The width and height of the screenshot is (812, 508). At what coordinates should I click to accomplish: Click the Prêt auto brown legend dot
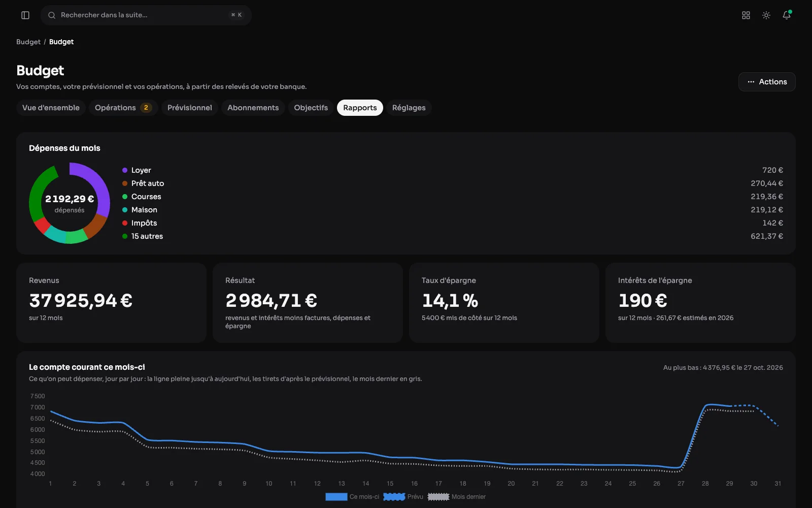(125, 183)
